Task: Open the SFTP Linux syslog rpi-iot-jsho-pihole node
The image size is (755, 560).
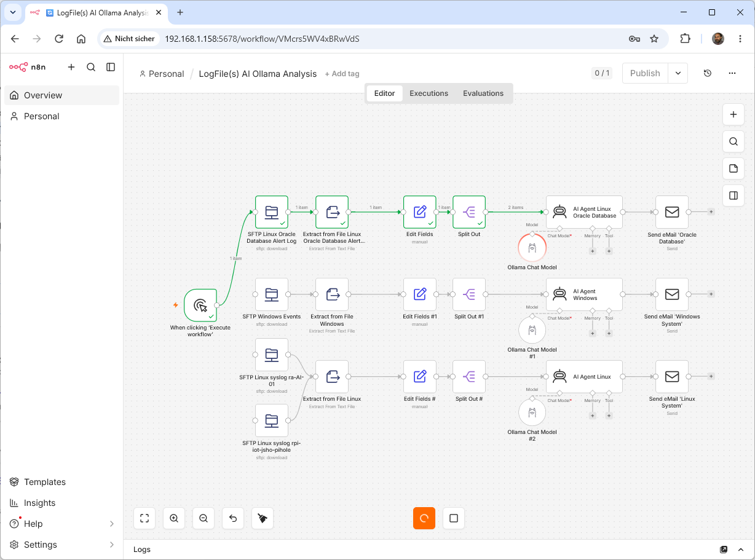Action: [x=272, y=420]
